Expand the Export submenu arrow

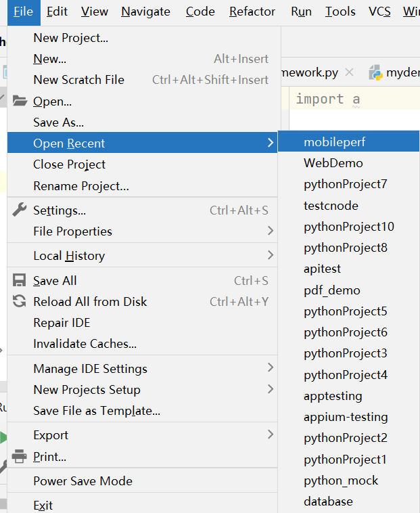click(271, 434)
